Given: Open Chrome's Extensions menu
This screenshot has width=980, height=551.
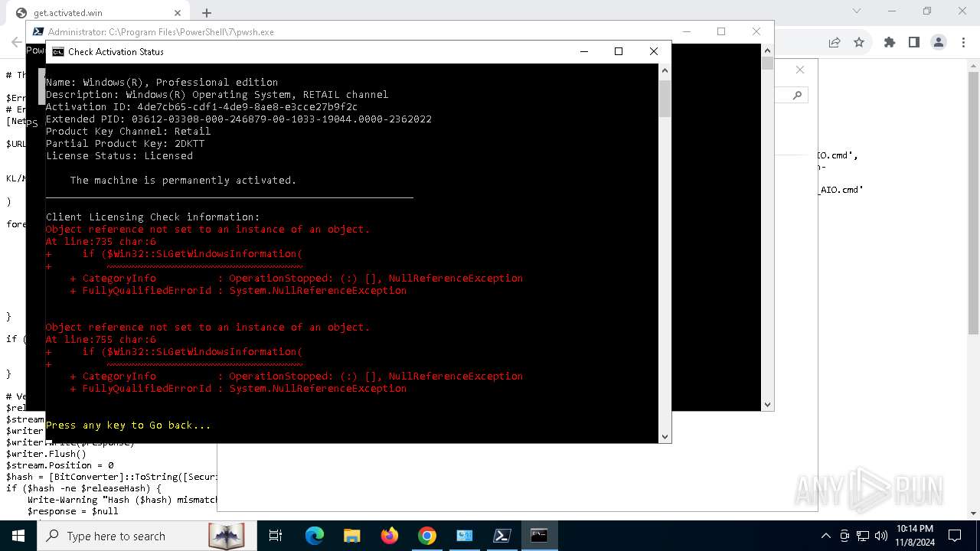Looking at the screenshot, I should [x=890, y=43].
